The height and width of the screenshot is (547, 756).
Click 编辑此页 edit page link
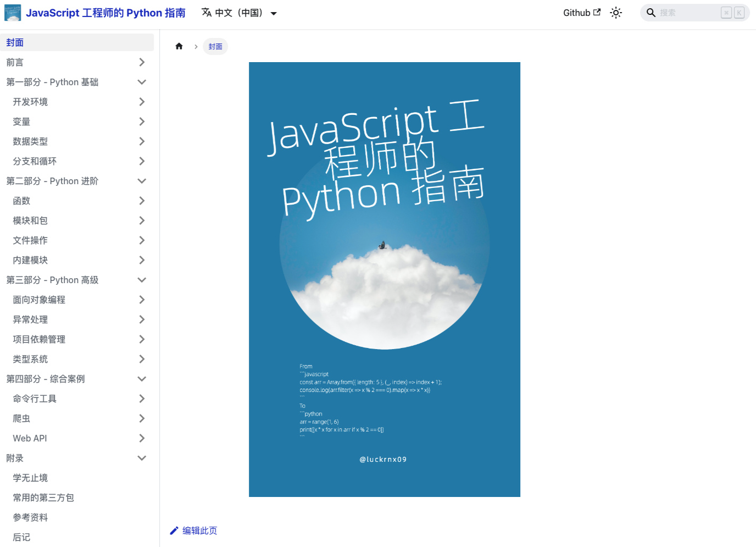(193, 531)
